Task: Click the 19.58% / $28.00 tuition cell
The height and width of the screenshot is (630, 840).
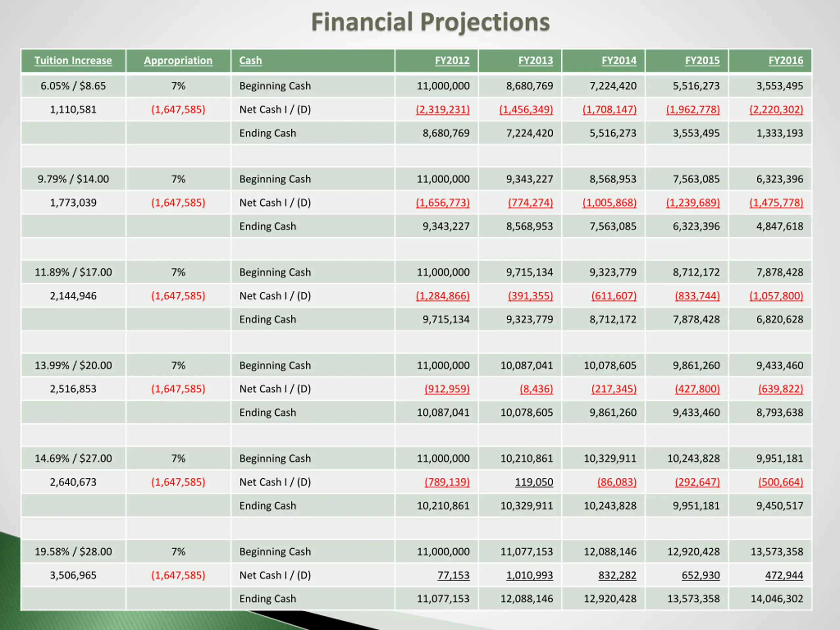Action: coord(73,551)
